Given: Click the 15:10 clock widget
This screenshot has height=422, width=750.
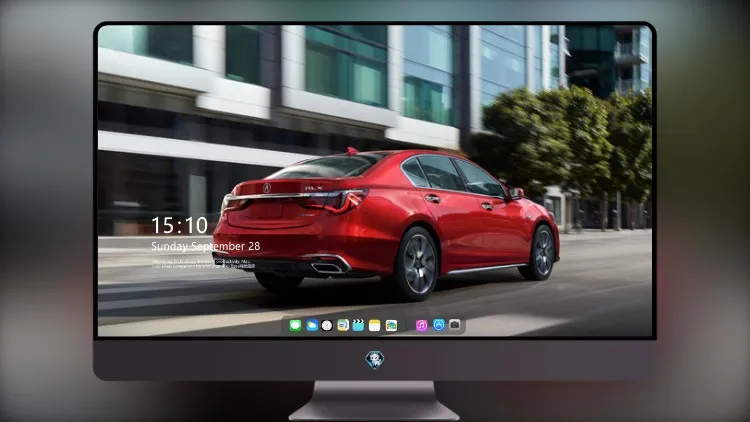Looking at the screenshot, I should 179,225.
